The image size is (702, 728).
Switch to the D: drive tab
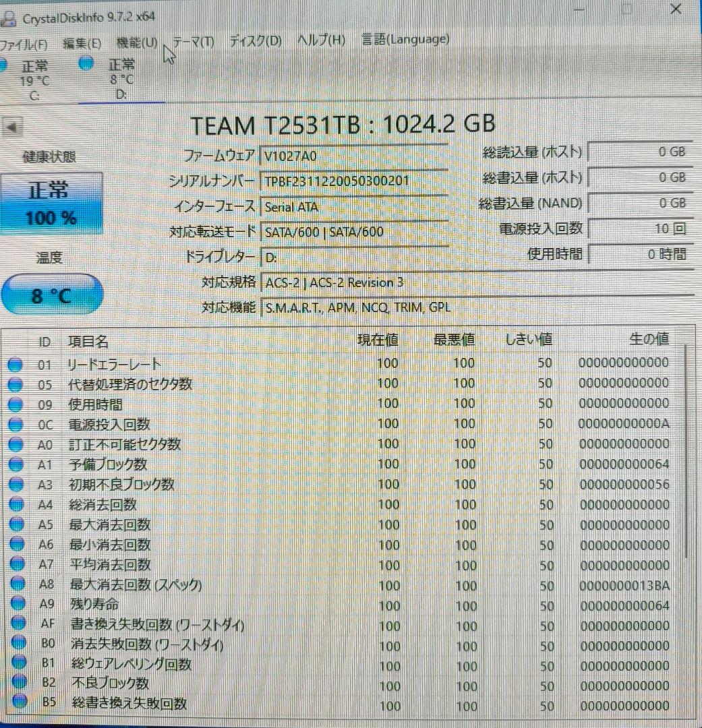tap(121, 81)
